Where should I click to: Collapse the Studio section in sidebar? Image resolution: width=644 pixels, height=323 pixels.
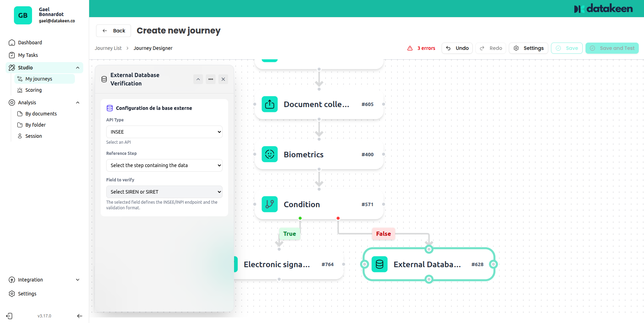coord(78,68)
